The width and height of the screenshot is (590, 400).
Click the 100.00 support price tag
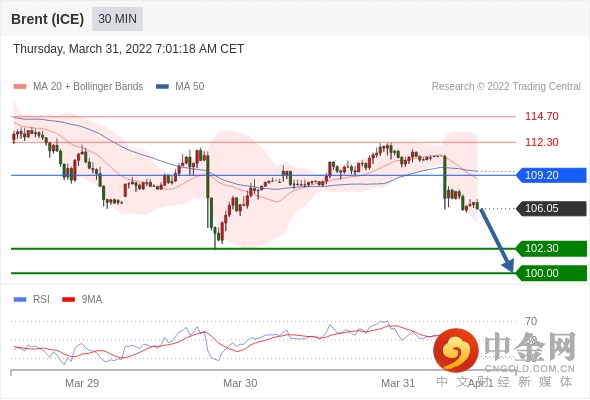point(551,273)
